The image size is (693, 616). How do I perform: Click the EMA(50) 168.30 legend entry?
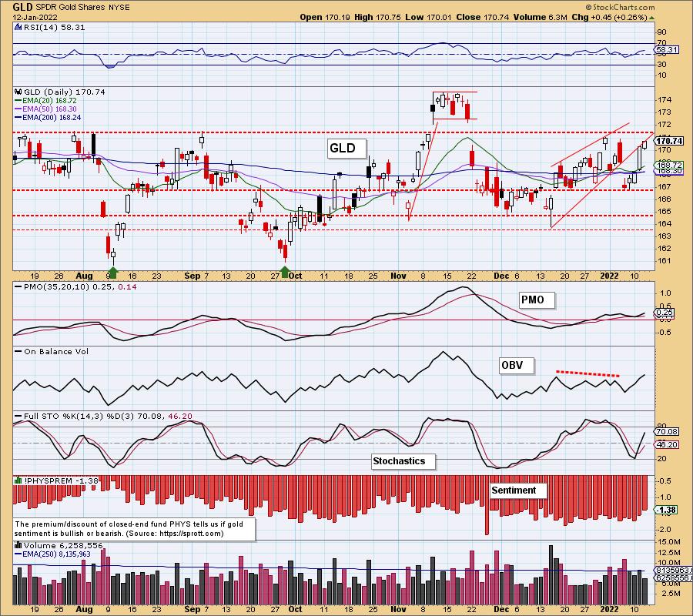point(45,109)
